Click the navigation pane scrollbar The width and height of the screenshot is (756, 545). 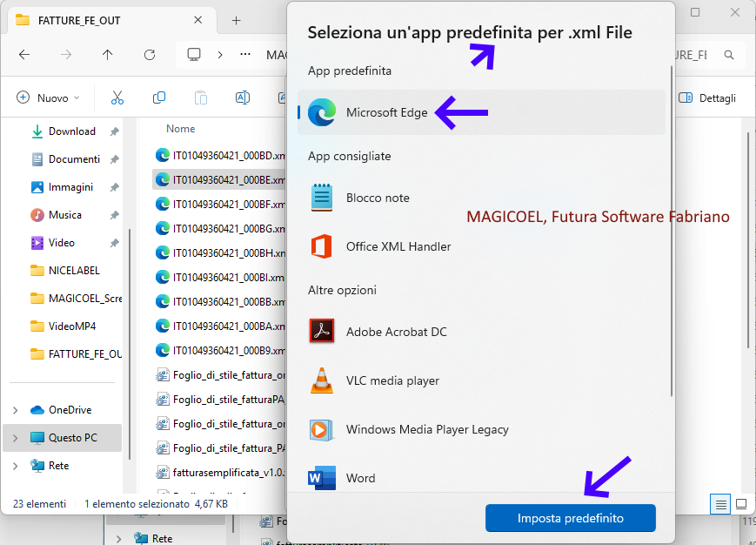[130, 343]
